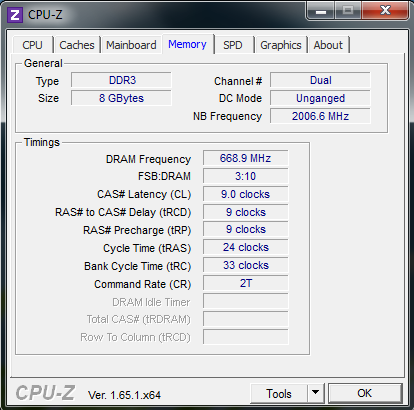Image resolution: width=414 pixels, height=410 pixels.
Task: Click the version text 'Ver. 1.65.1.x64'
Action: click(124, 395)
